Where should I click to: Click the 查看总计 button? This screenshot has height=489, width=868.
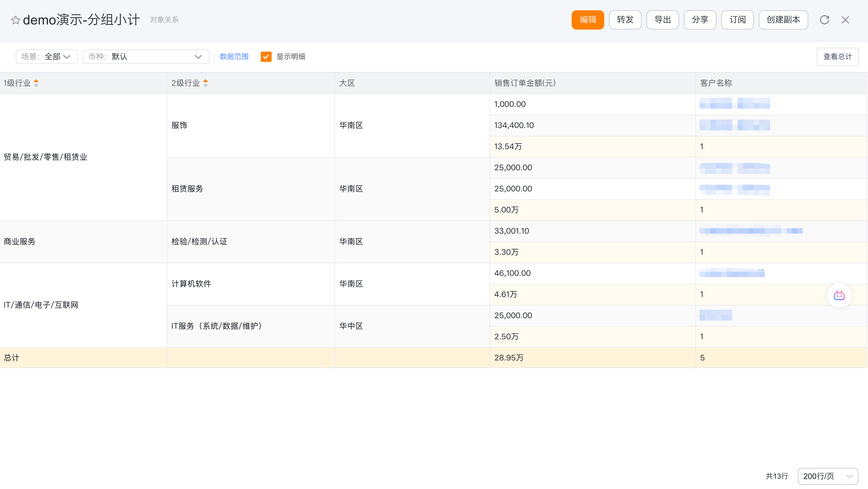[x=837, y=57]
